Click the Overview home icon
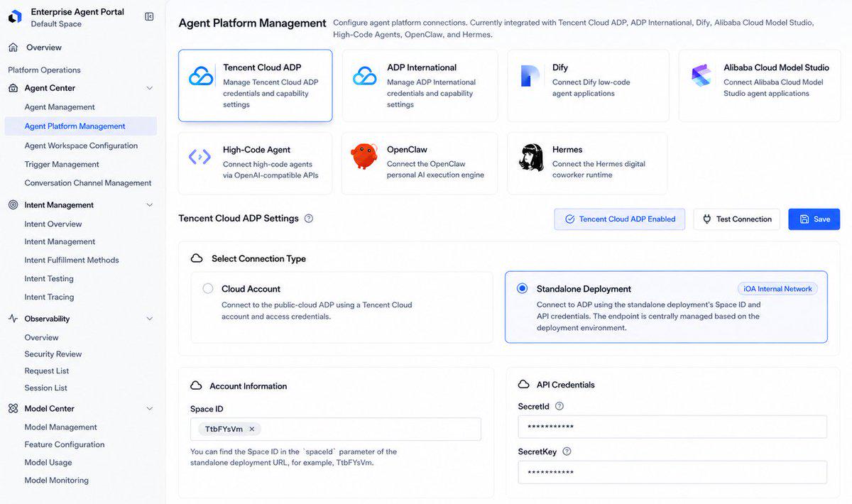Screen dimensions: 852x504 pyautogui.click(x=13, y=48)
